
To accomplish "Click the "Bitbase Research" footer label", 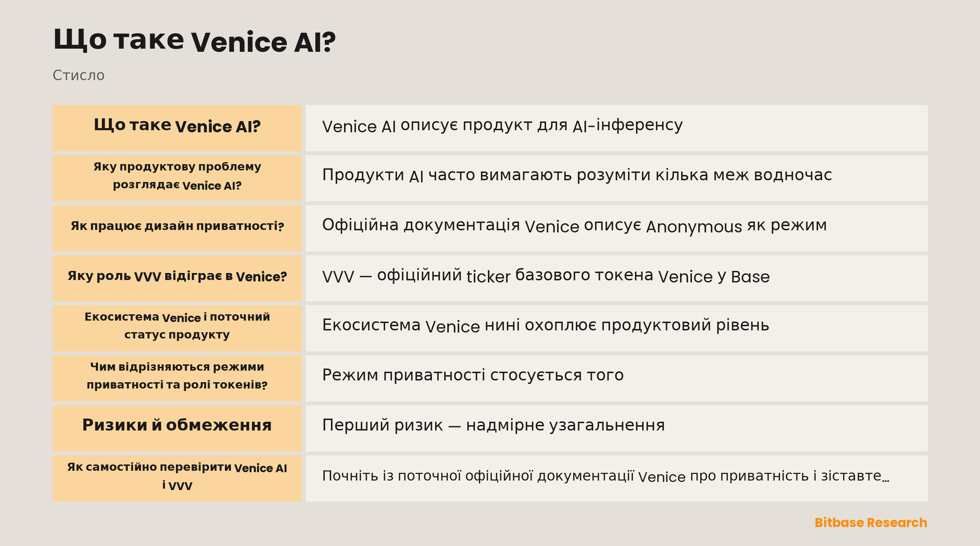I will pos(870,523).
